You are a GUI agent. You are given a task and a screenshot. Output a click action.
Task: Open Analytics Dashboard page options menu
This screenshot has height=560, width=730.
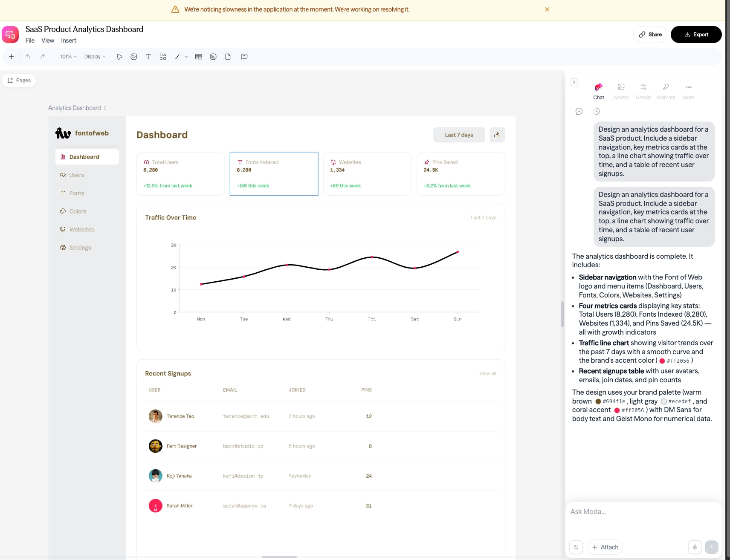(105, 108)
